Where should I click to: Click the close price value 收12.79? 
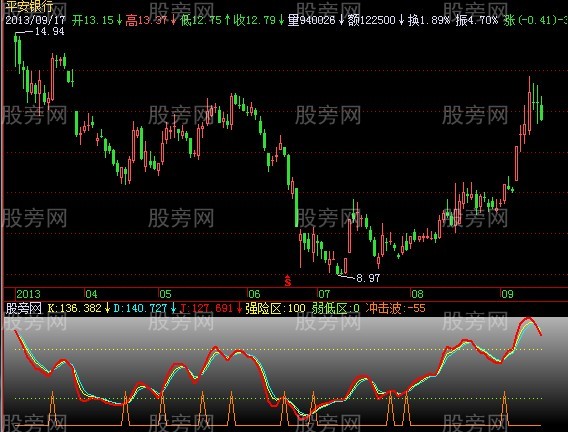click(255, 20)
